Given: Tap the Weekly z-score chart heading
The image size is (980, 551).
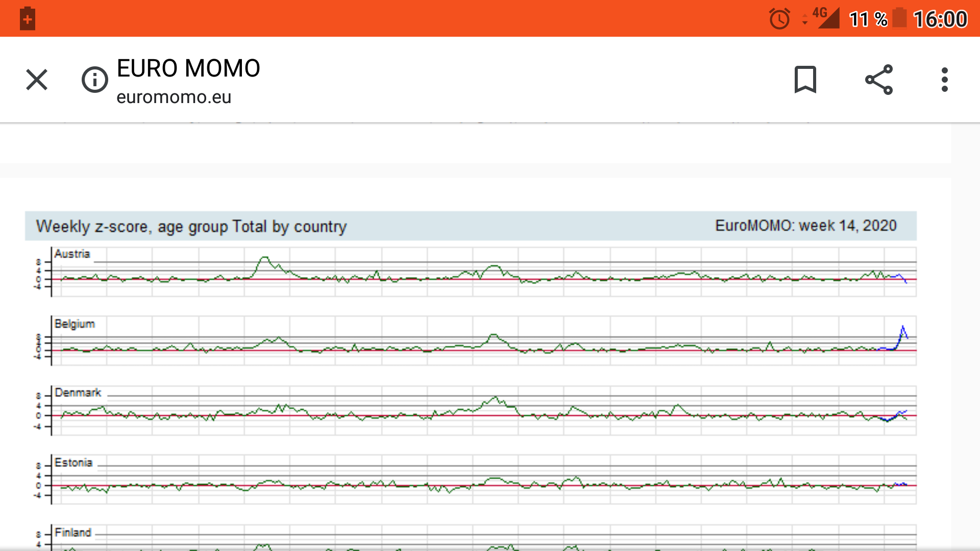Looking at the screenshot, I should pyautogui.click(x=191, y=226).
